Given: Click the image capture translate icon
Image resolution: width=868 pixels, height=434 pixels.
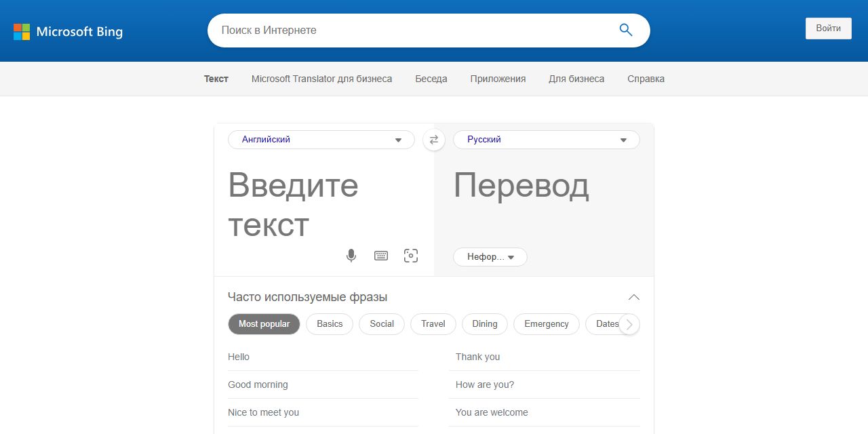Looking at the screenshot, I should point(411,256).
